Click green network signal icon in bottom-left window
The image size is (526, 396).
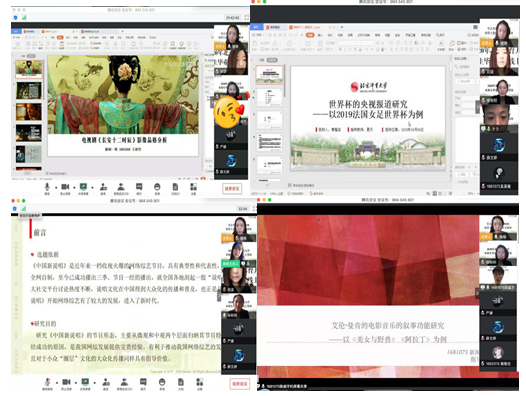click(24, 209)
